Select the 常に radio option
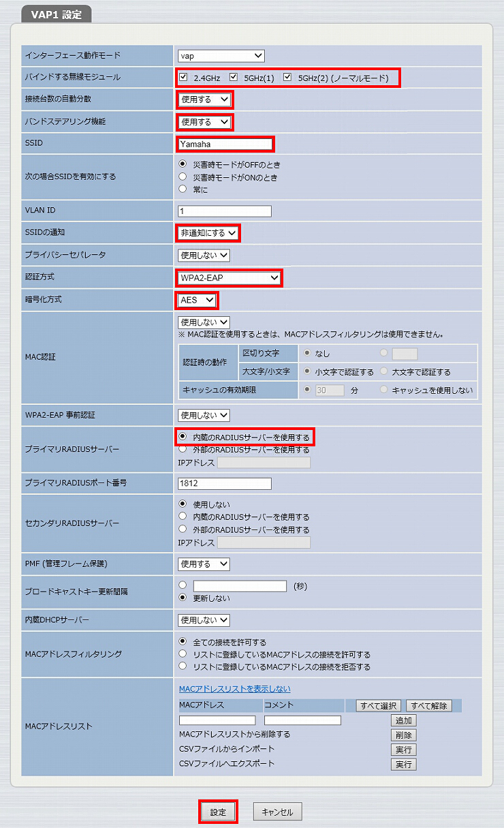Screen dimensions: 504x828 (x=183, y=189)
